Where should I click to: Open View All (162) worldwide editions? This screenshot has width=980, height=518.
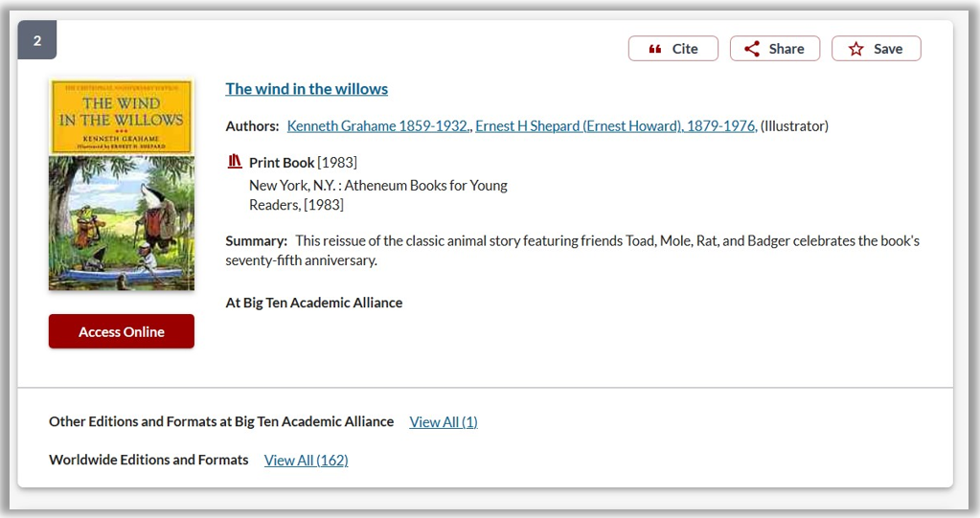306,460
